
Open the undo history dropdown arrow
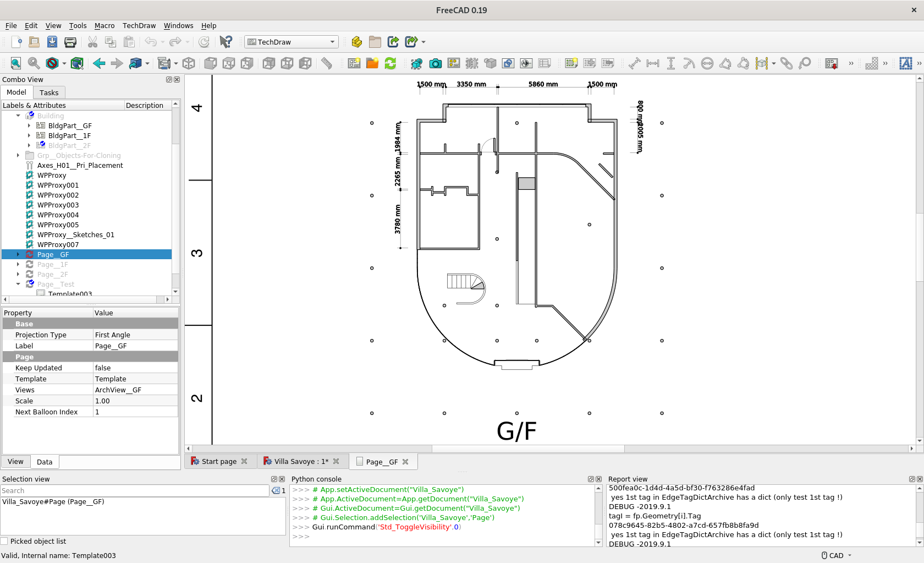click(163, 42)
